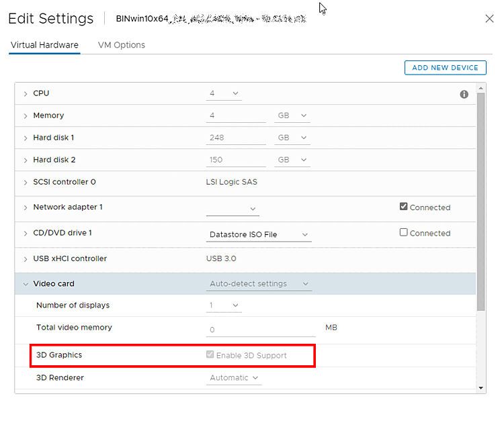Image resolution: width=504 pixels, height=427 pixels.
Task: Toggle Network adapter 1 Connected checkbox
Action: point(404,207)
